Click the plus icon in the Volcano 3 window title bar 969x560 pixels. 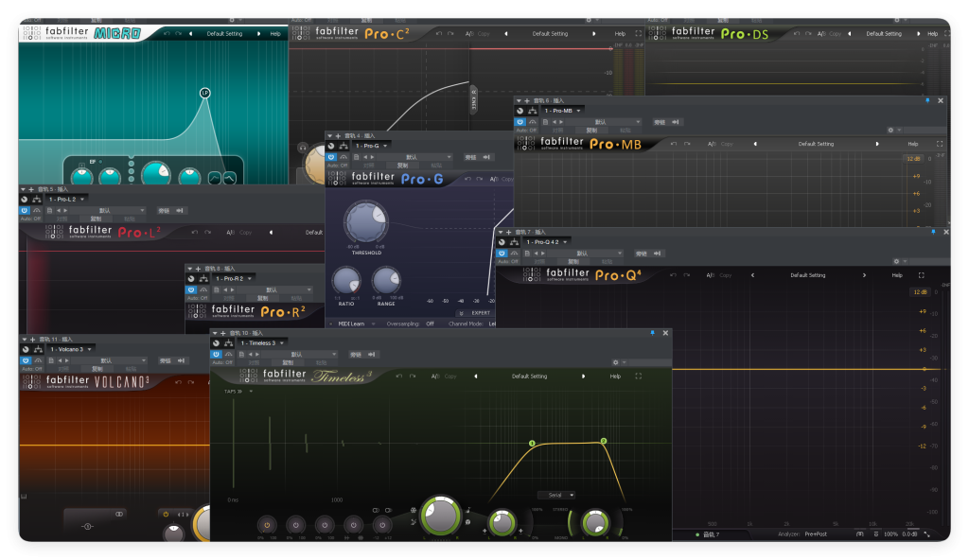[32, 340]
